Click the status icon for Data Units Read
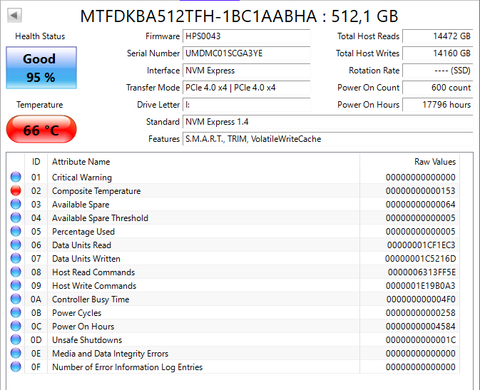480x390 pixels. coord(16,245)
